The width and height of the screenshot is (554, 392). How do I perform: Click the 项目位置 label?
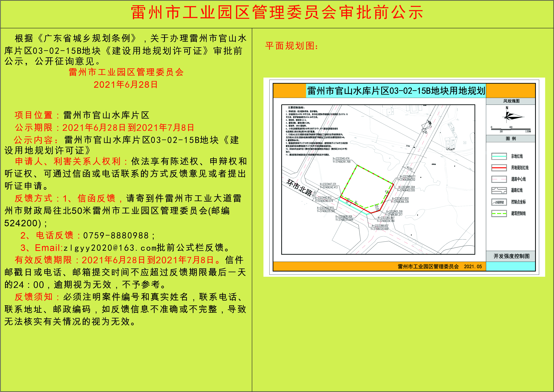tap(34, 115)
